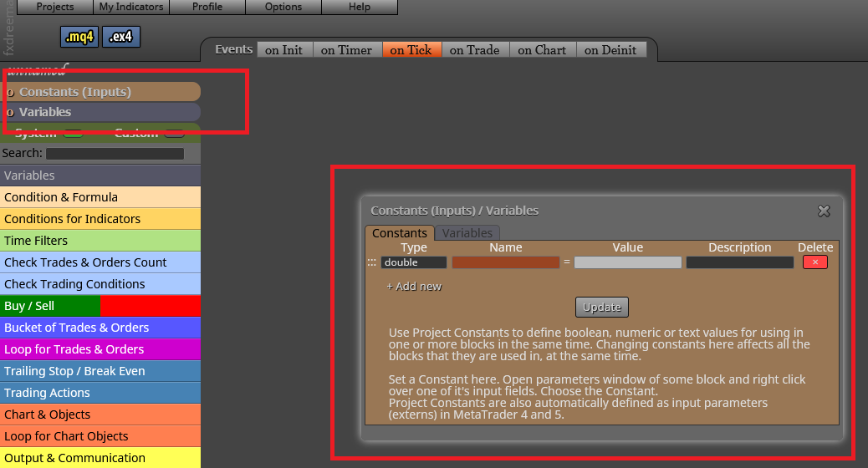Expand the Conditions for Indicators category
The image size is (868, 468).
[100, 218]
